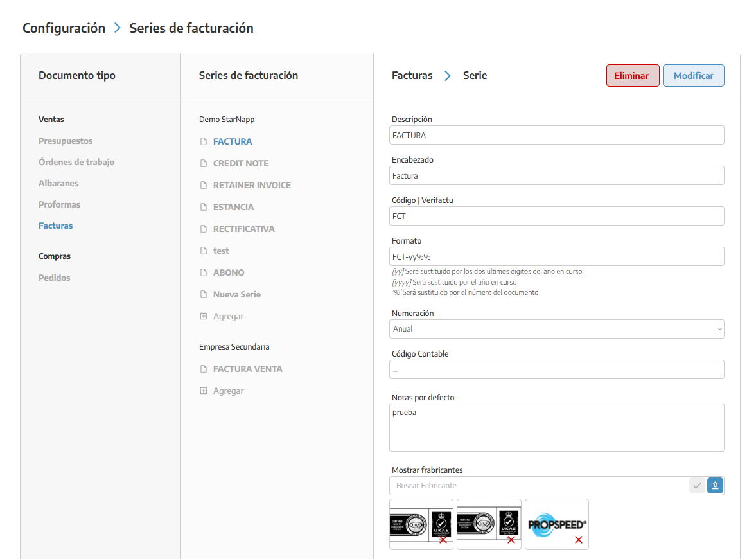
Task: Remove the first UKAS certification logo
Action: click(x=443, y=540)
